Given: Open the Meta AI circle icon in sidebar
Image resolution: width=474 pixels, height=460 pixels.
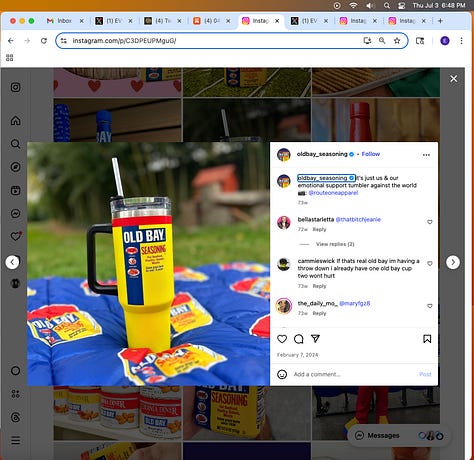Looking at the screenshot, I should 15,371.
